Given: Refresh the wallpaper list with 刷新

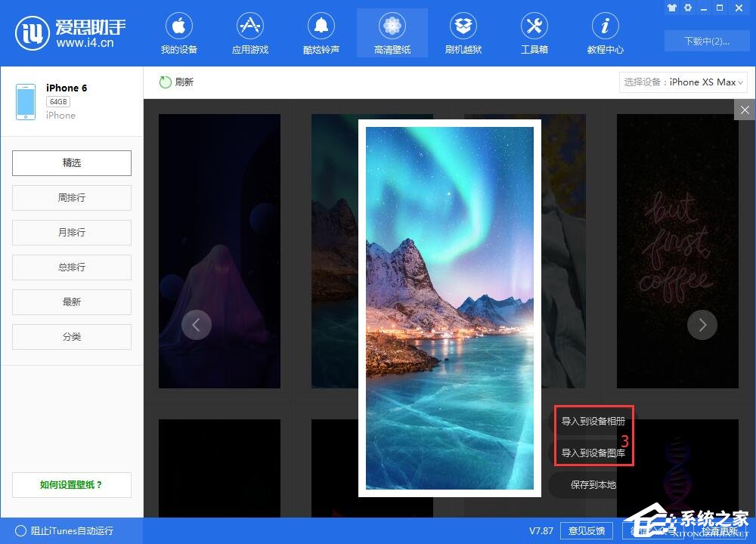Looking at the screenshot, I should (x=176, y=82).
